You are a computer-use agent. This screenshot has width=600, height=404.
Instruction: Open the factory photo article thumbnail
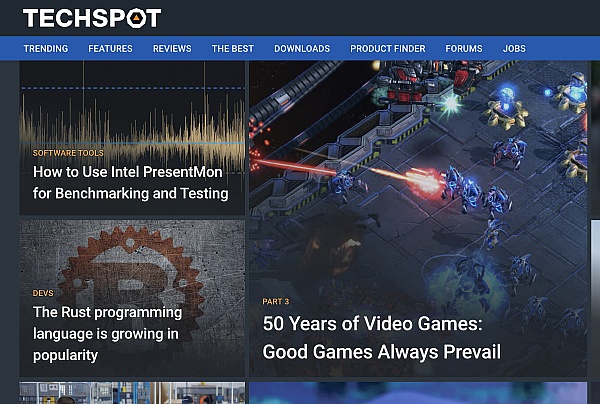pos(132,393)
